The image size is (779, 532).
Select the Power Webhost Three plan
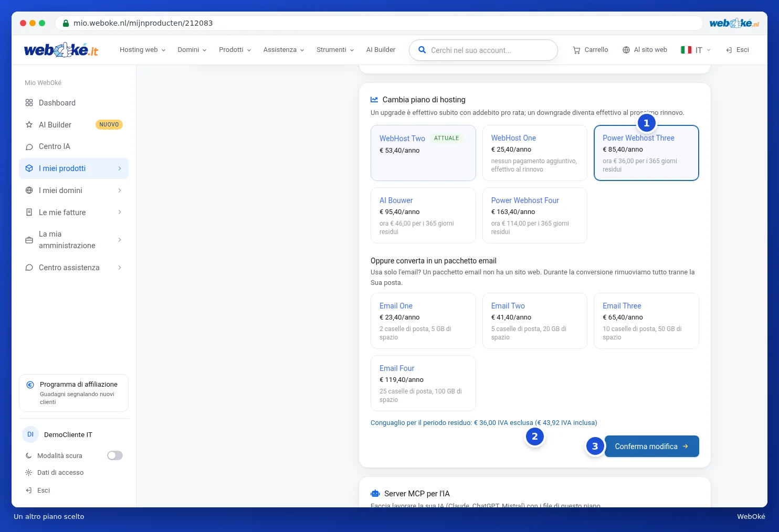click(x=646, y=153)
